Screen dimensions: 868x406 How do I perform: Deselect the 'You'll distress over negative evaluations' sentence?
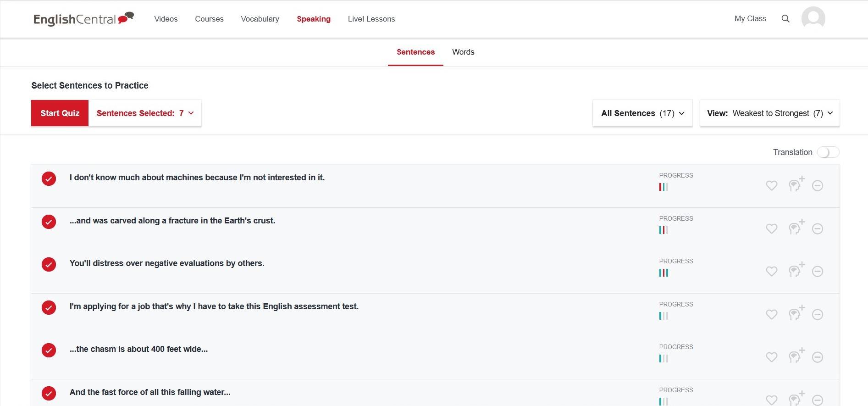pyautogui.click(x=49, y=264)
